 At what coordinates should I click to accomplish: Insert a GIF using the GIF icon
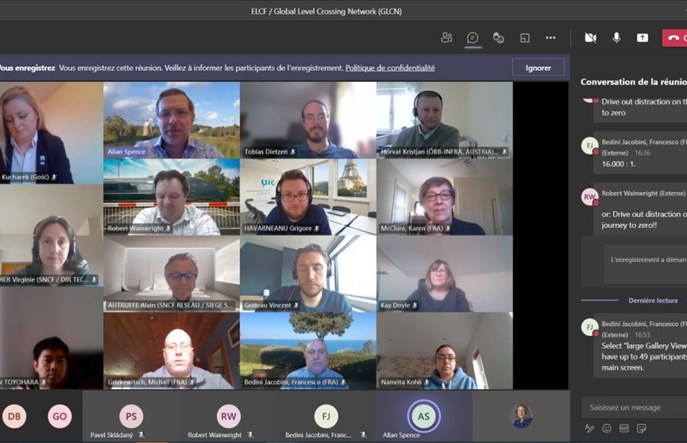click(x=623, y=428)
